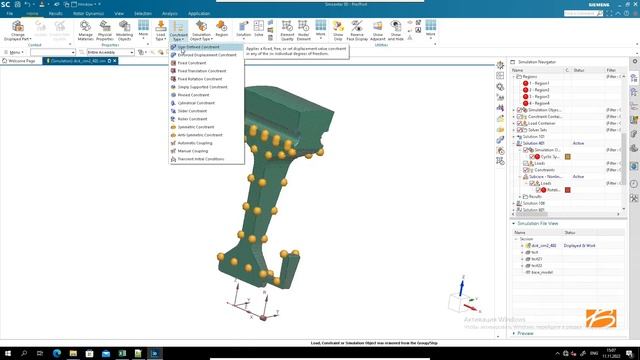Click the Change Displayed Part icon
This screenshot has height=360, width=640.
pos(18,30)
